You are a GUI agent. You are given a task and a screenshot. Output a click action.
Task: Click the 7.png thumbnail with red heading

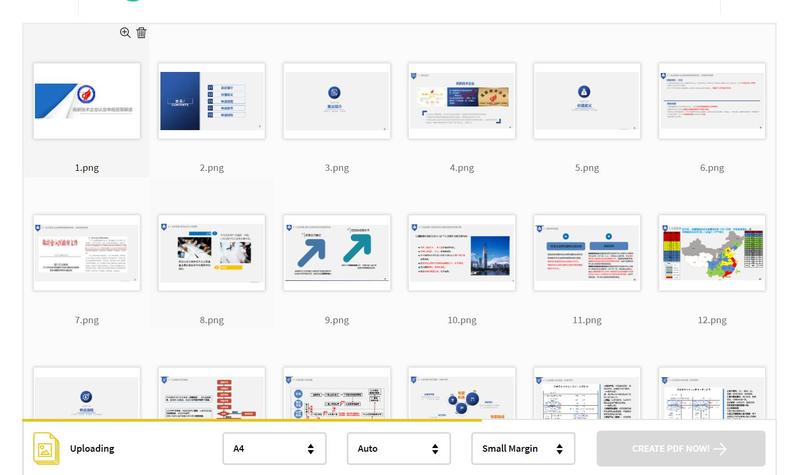pos(87,253)
